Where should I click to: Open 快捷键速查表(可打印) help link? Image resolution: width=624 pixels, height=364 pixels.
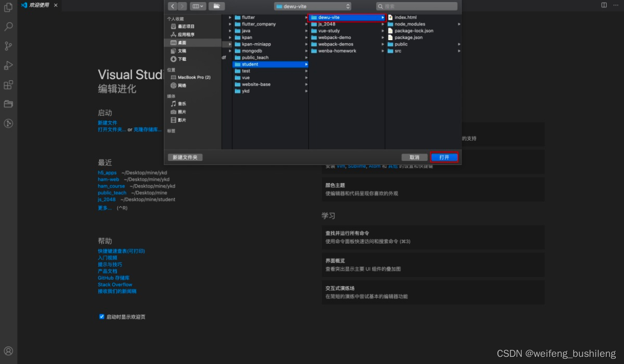121,251
